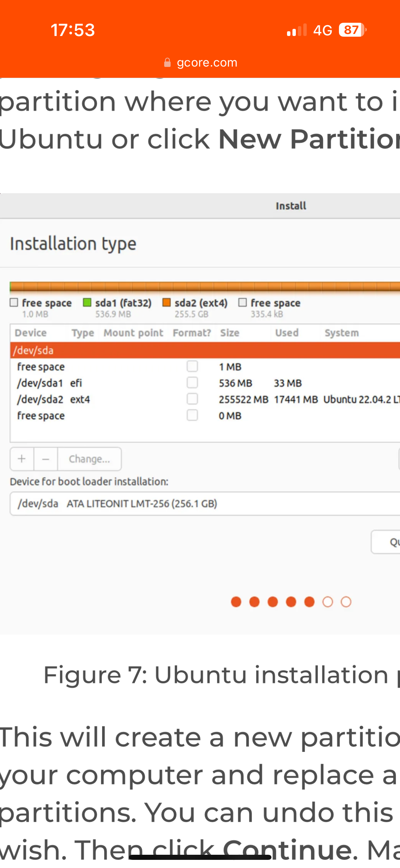Click the minus remove partition icon

46,459
